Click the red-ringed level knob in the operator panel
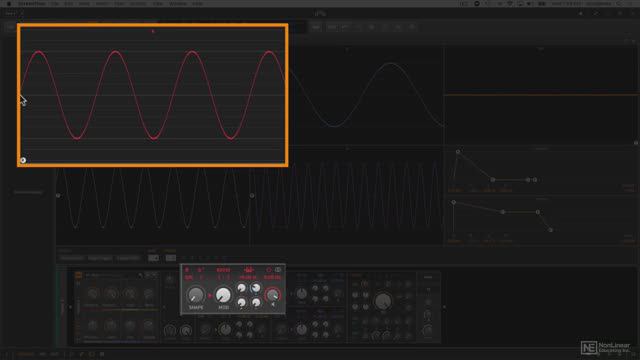The width and height of the screenshot is (640, 360). (x=273, y=295)
